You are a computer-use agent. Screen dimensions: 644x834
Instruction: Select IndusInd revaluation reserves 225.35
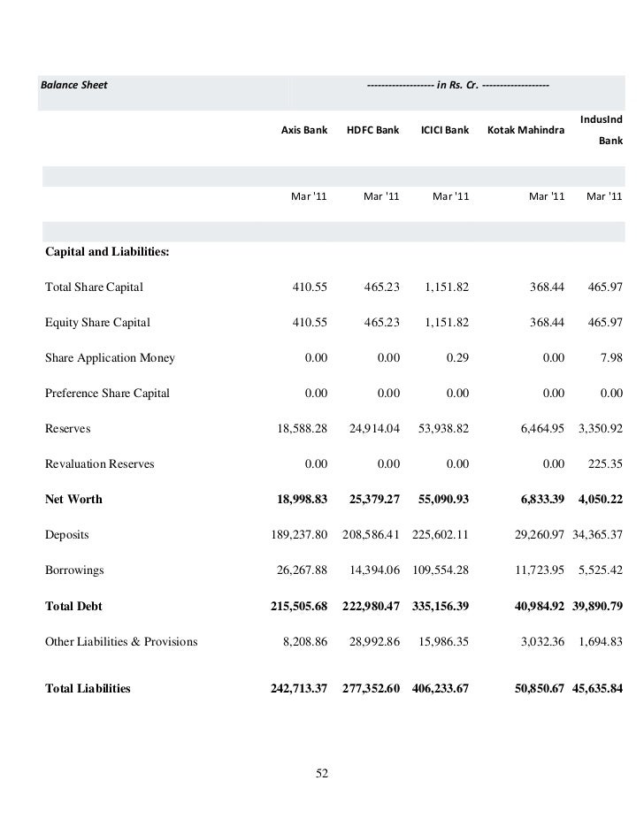coord(605,463)
